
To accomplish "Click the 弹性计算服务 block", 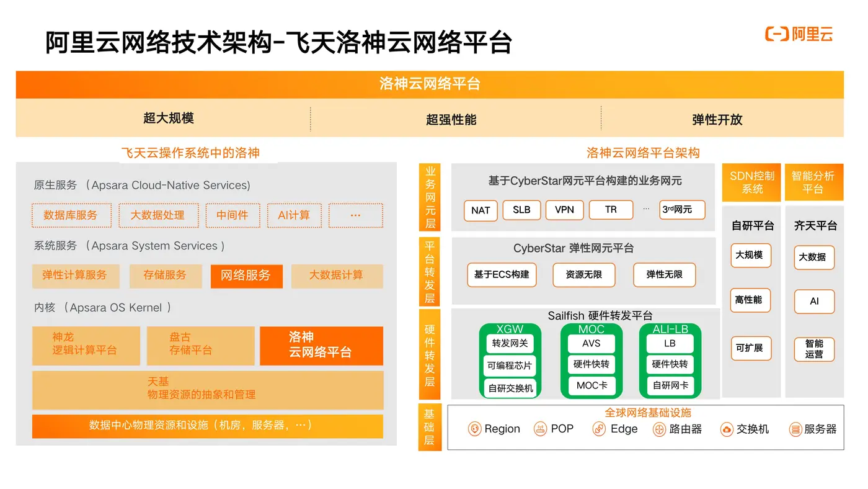I will [76, 276].
